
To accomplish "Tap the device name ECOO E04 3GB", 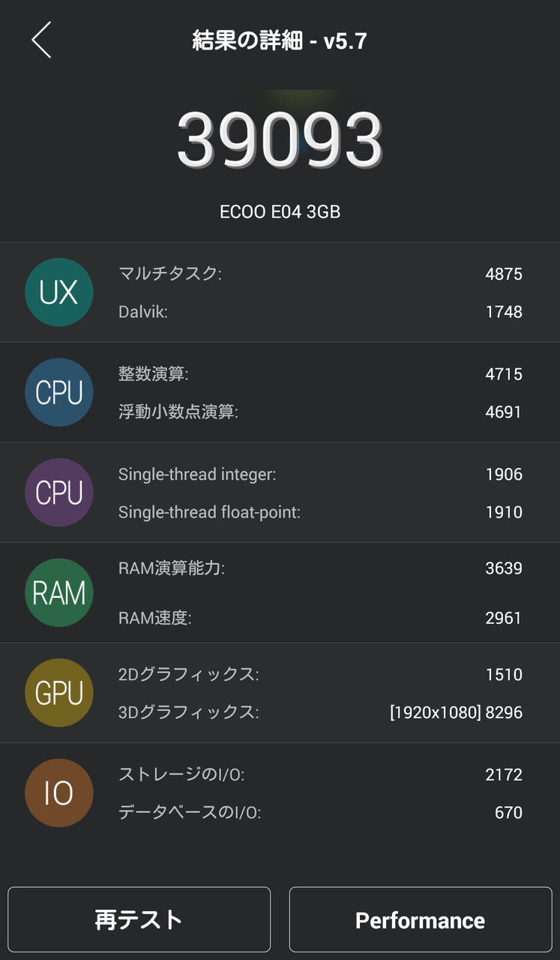I will click(x=280, y=212).
